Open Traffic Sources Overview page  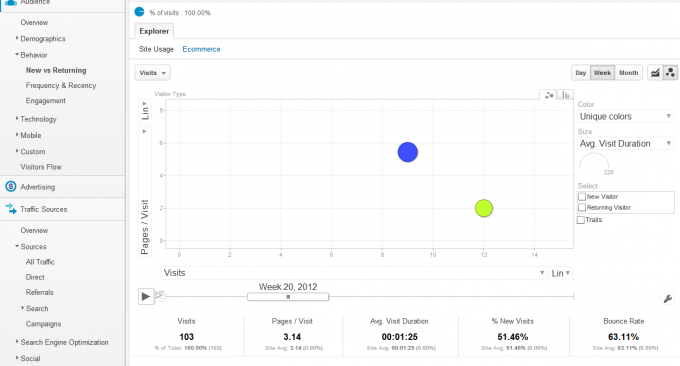click(34, 230)
